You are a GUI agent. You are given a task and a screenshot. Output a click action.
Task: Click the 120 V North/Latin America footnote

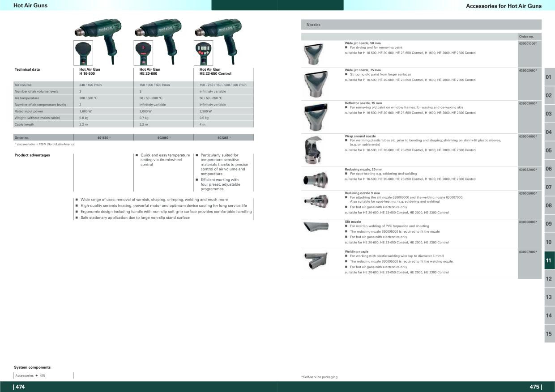pyautogui.click(x=45, y=144)
